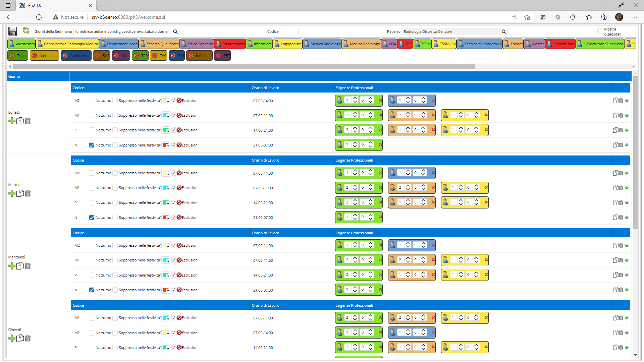Image resolution: width=644 pixels, height=362 pixels.
Task: Click the browser address bar URL
Action: coord(128,17)
